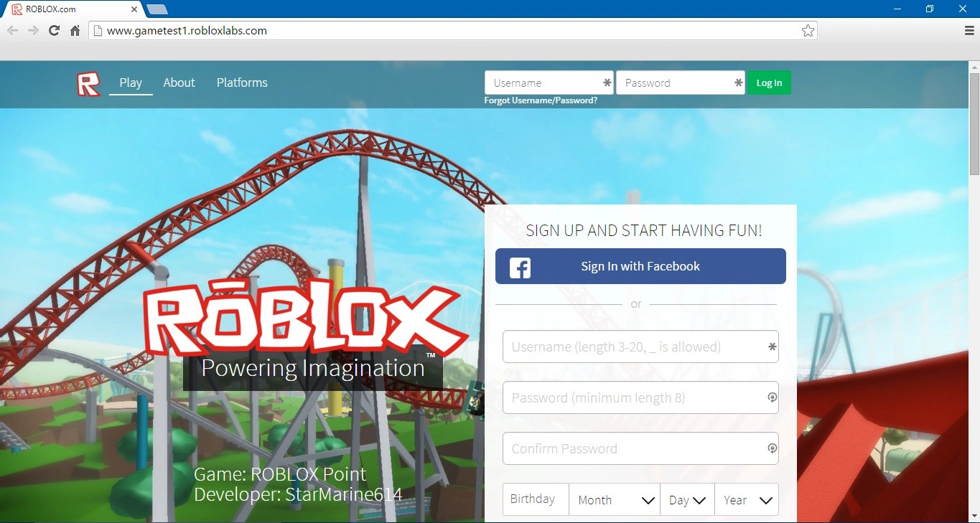Open the About menu item

(179, 83)
